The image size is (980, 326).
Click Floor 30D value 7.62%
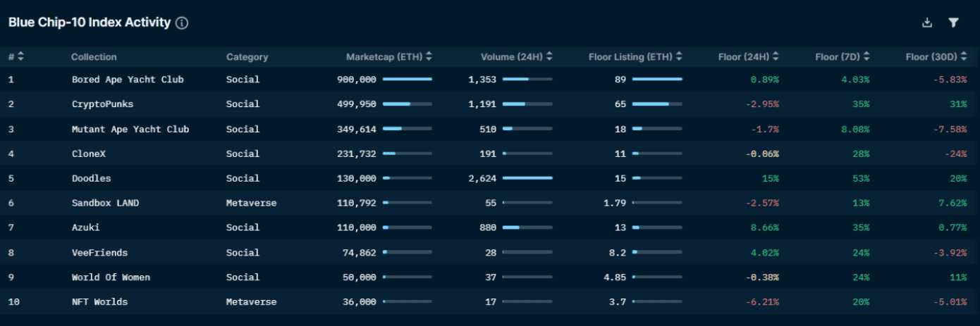(952, 203)
